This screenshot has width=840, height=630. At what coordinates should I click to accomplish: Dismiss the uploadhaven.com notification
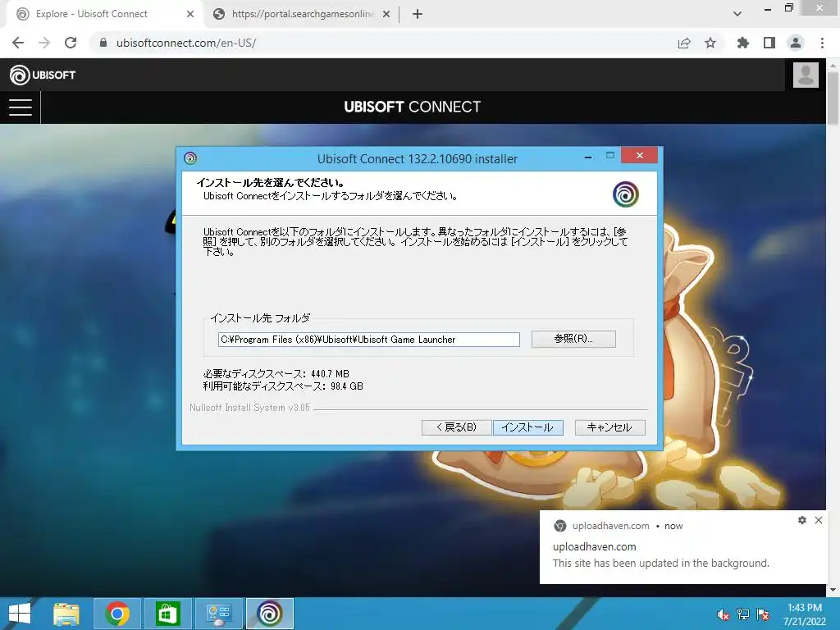[819, 520]
